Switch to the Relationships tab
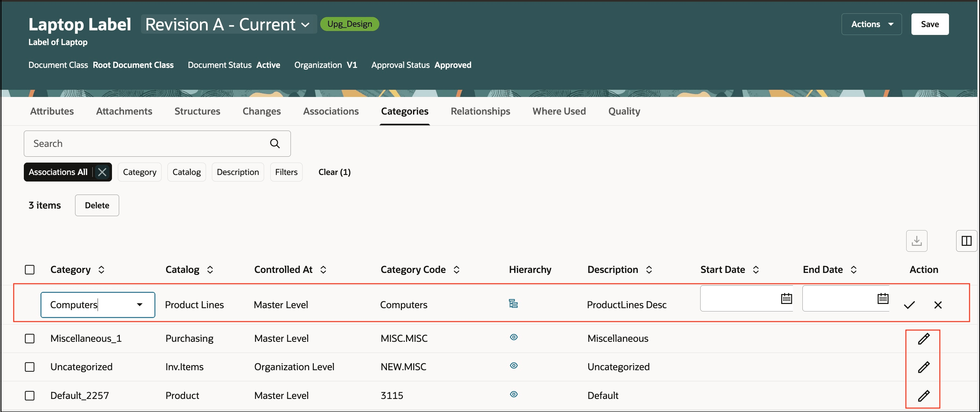The width and height of the screenshot is (980, 412). 480,111
